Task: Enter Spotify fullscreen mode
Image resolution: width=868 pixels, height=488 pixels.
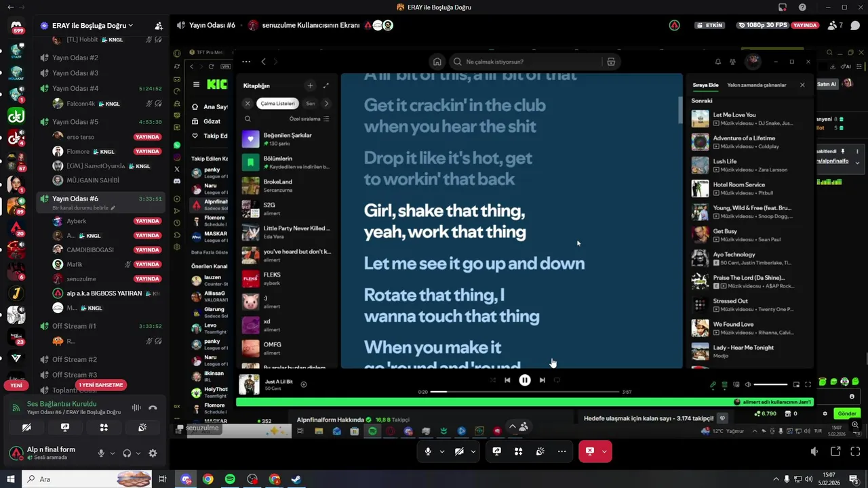Action: (x=808, y=385)
